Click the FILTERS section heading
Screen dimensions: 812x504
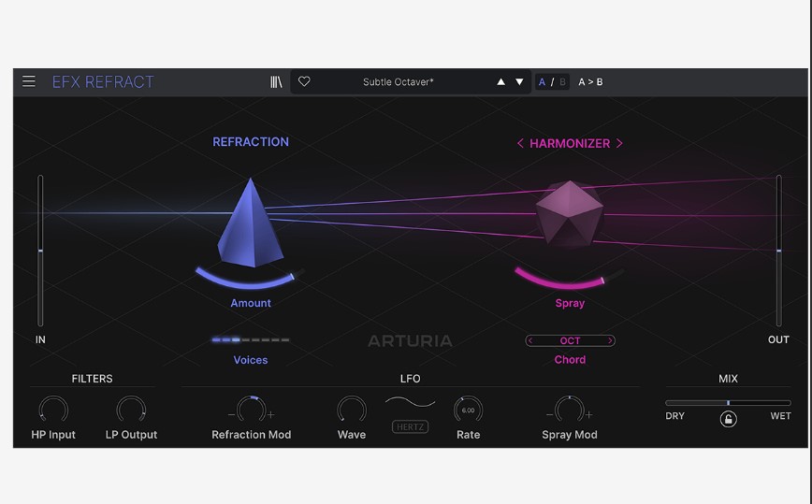pos(93,379)
